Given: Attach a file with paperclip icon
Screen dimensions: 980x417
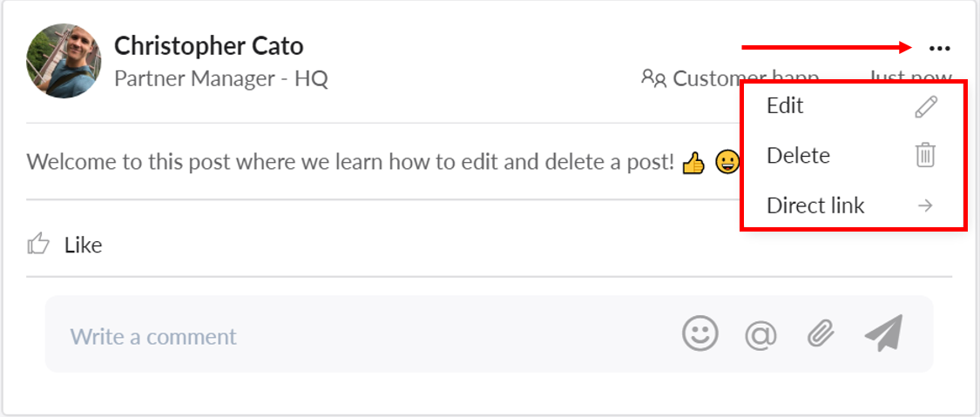Looking at the screenshot, I should 821,334.
